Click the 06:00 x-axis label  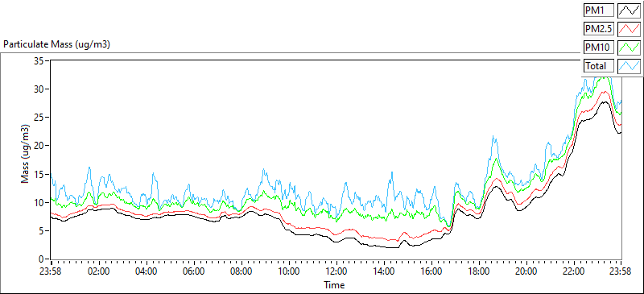[194, 271]
